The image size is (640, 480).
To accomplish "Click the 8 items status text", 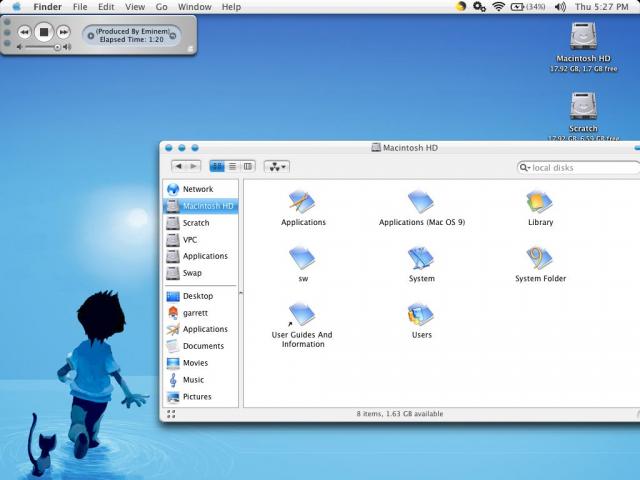I will click(x=400, y=413).
